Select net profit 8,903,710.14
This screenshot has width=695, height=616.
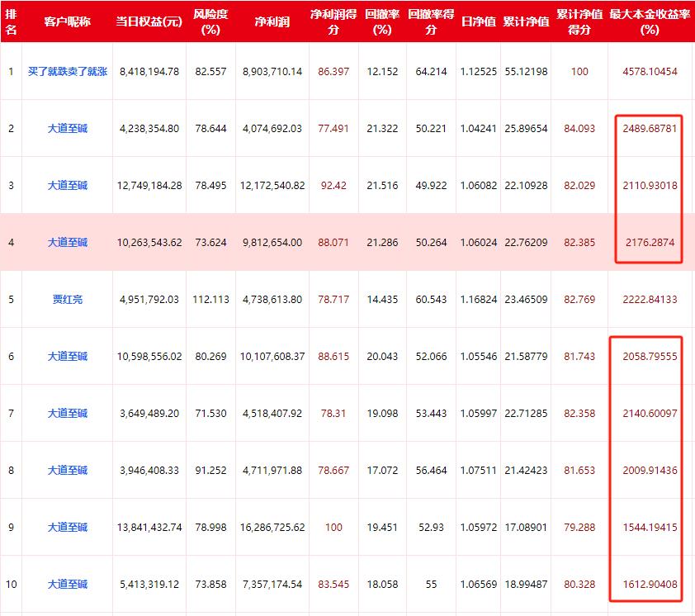[x=272, y=71]
